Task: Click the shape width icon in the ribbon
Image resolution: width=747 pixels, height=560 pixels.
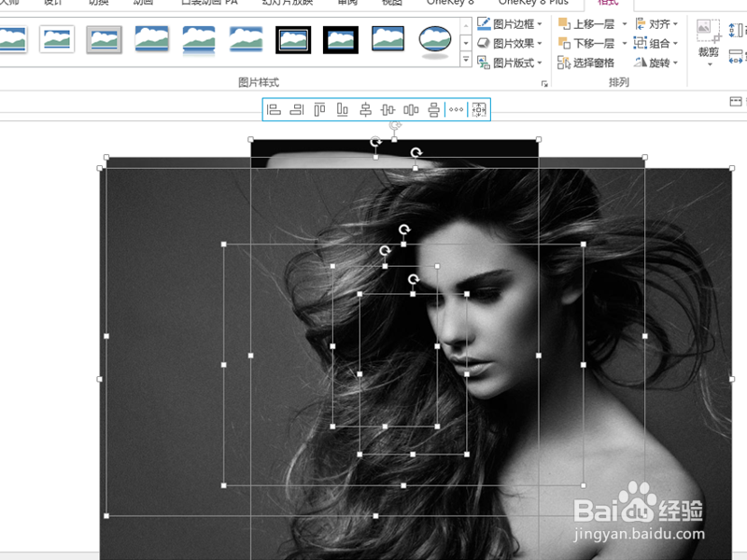Action: coord(736,57)
